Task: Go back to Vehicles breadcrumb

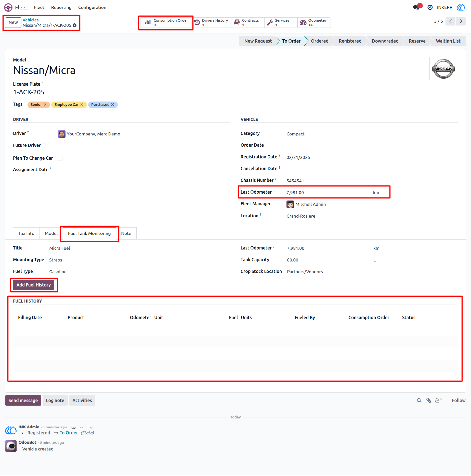Action: (x=31, y=20)
